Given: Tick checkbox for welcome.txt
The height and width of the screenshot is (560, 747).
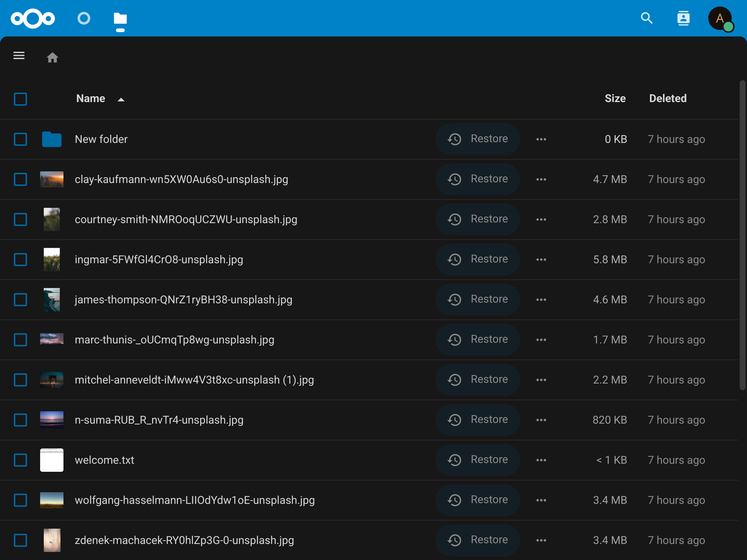Looking at the screenshot, I should pyautogui.click(x=20, y=460).
